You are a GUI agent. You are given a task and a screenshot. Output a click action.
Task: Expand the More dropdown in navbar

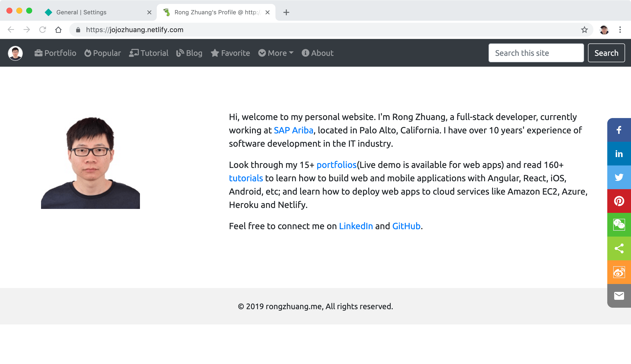click(x=276, y=53)
